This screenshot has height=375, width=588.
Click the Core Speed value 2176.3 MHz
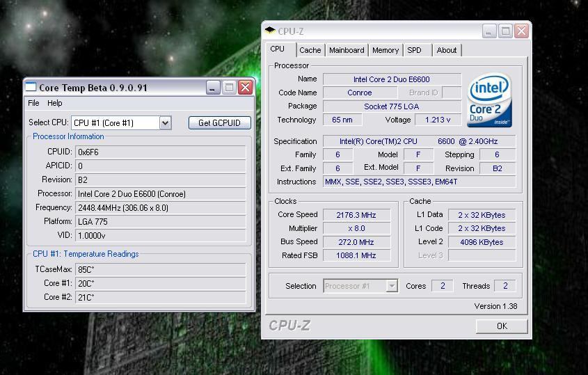click(356, 215)
